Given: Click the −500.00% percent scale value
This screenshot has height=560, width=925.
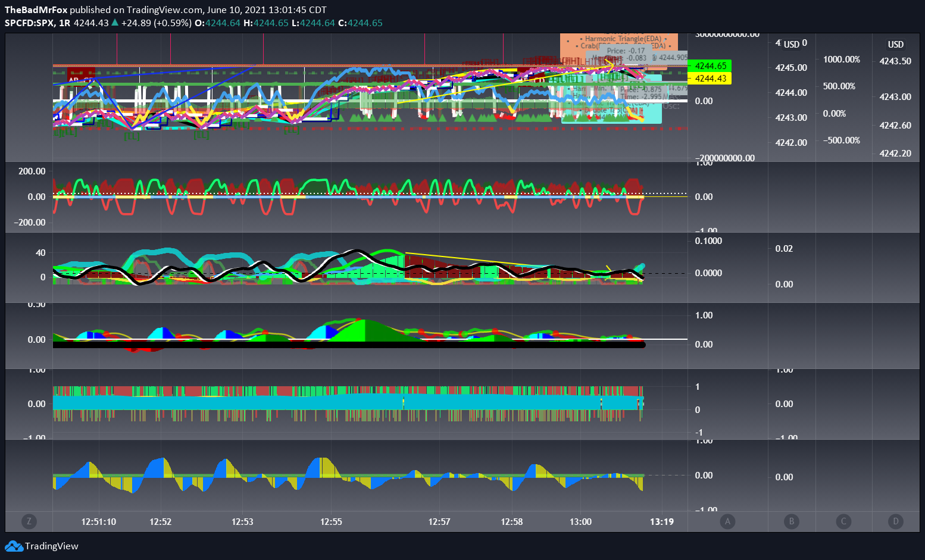Looking at the screenshot, I should tap(842, 140).
